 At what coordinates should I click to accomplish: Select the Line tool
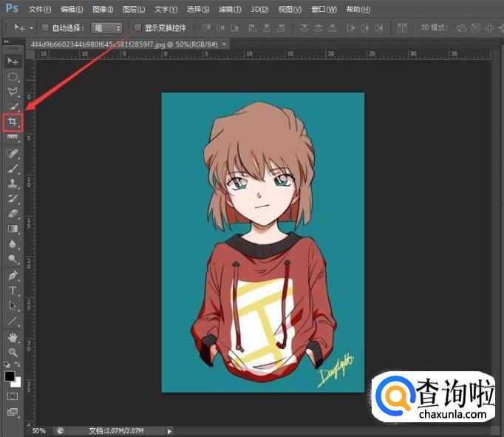(x=13, y=321)
